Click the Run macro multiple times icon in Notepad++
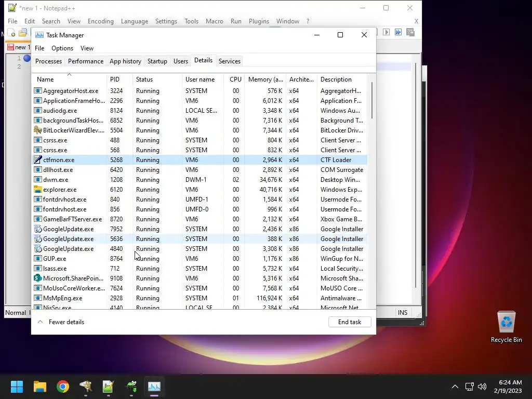This screenshot has width=532, height=399. 398,32
